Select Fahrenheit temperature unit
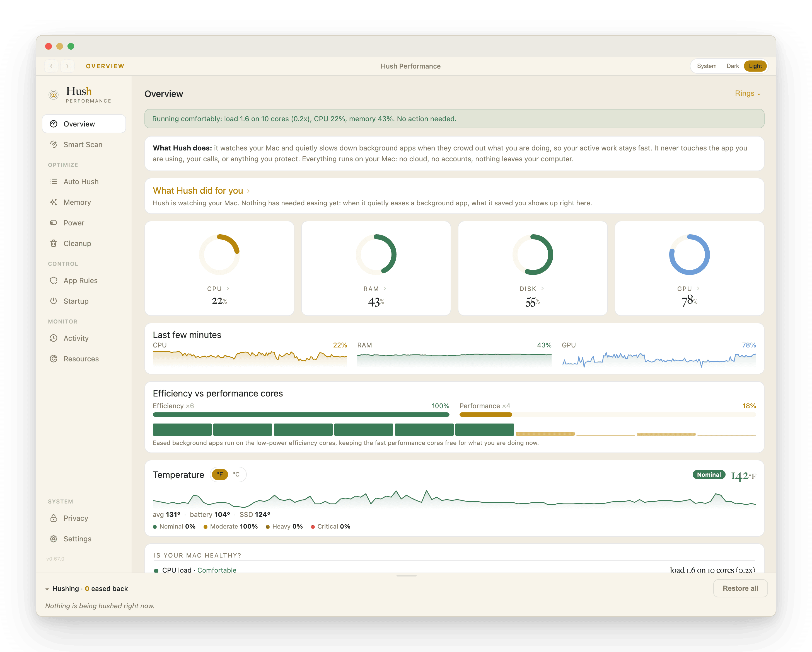Image resolution: width=812 pixels, height=652 pixels. pyautogui.click(x=220, y=474)
